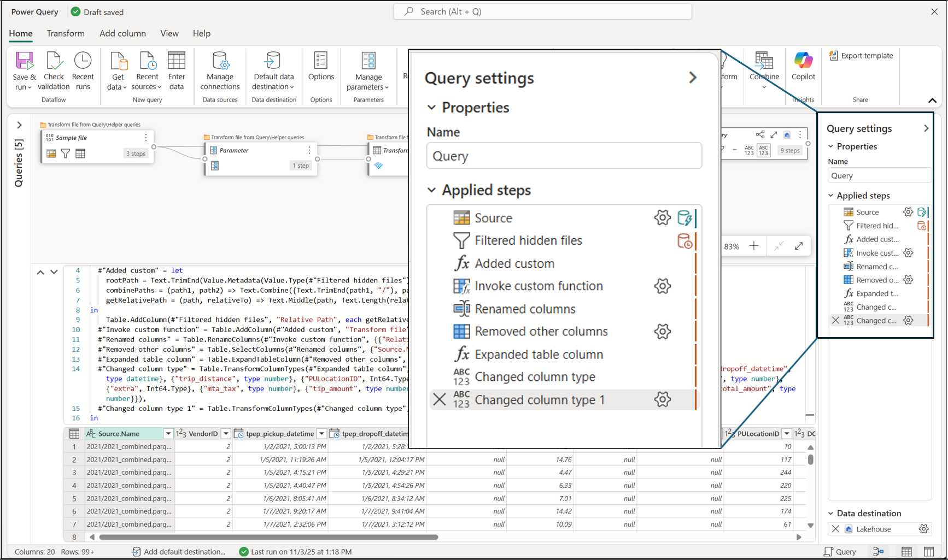The image size is (948, 560).
Task: Open the Source.Name column filter dropdown
Action: click(x=168, y=434)
